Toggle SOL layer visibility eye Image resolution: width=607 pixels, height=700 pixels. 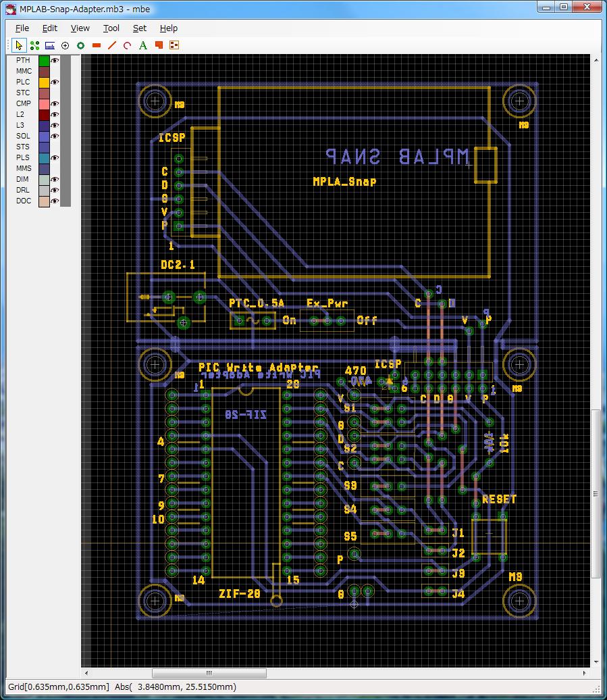click(x=55, y=136)
